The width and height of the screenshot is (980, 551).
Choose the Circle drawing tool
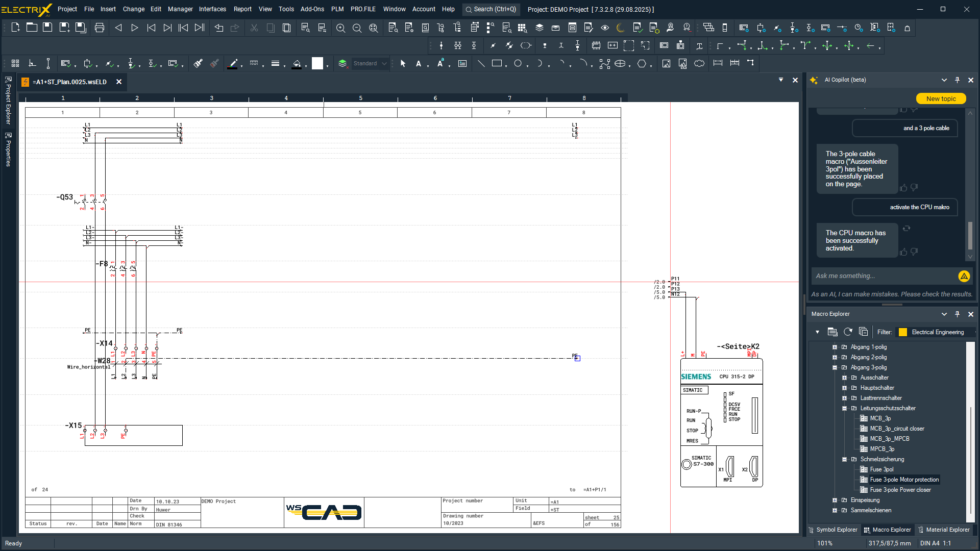pos(518,63)
